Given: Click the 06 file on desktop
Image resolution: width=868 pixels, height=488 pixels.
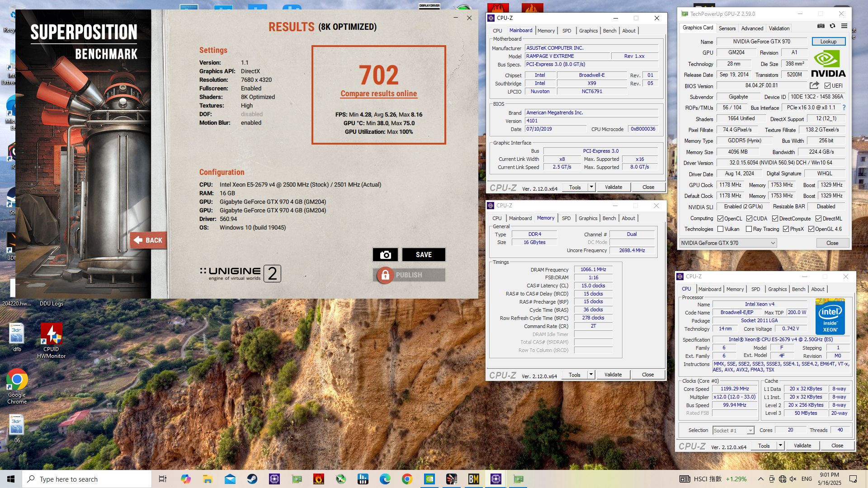Looking at the screenshot, I should tap(17, 428).
